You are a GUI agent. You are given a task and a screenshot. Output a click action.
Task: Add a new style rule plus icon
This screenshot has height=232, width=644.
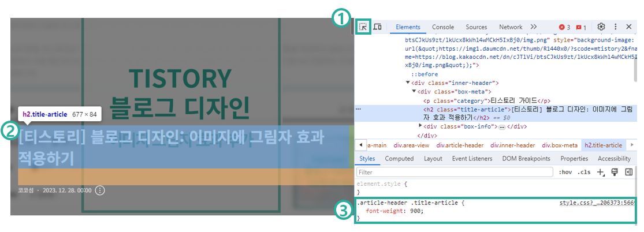coord(601,173)
